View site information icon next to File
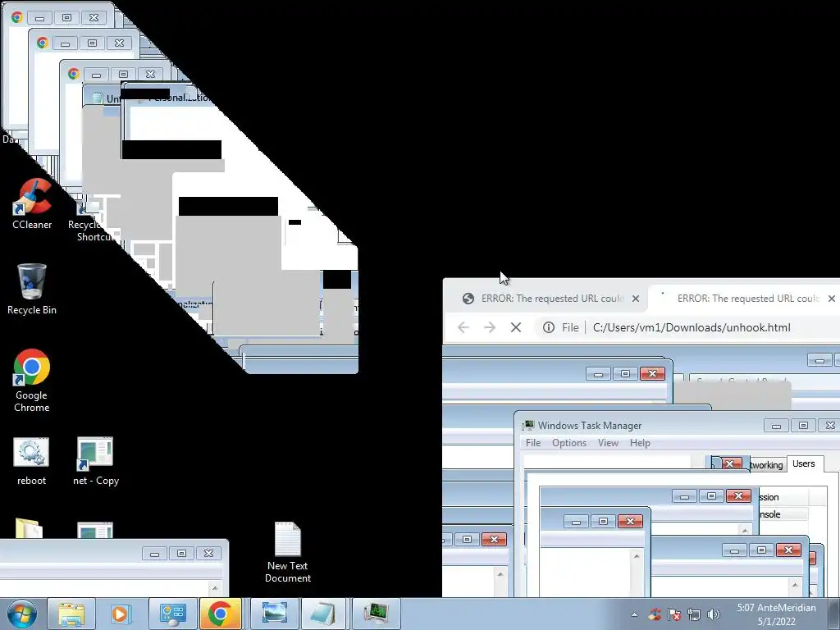This screenshot has width=840, height=630. click(x=549, y=327)
